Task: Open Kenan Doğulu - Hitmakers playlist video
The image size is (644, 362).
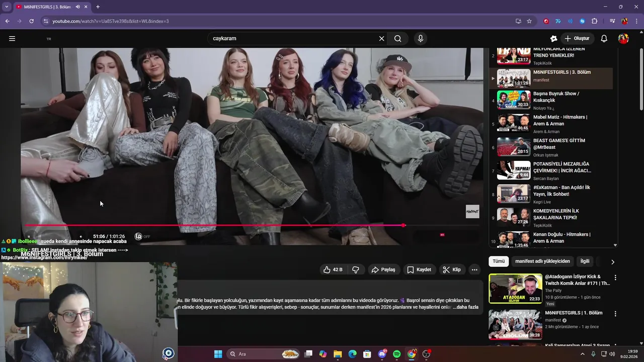Action: point(551,239)
